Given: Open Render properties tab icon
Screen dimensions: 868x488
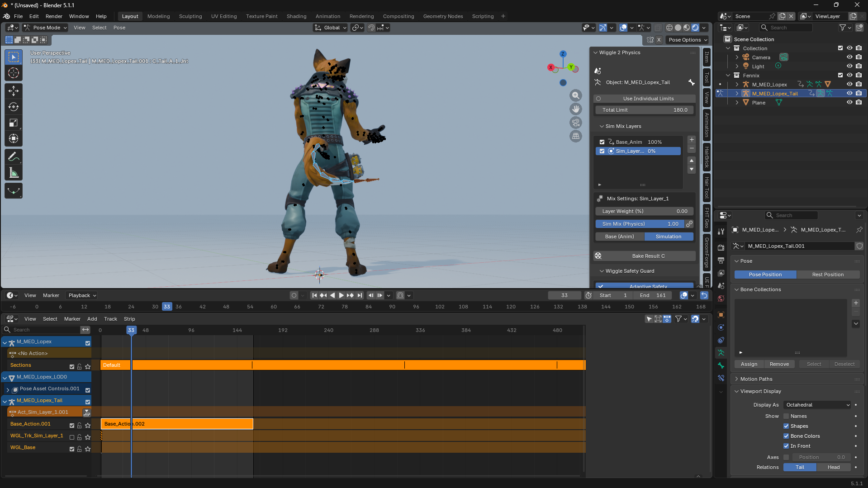Looking at the screenshot, I should point(721,248).
